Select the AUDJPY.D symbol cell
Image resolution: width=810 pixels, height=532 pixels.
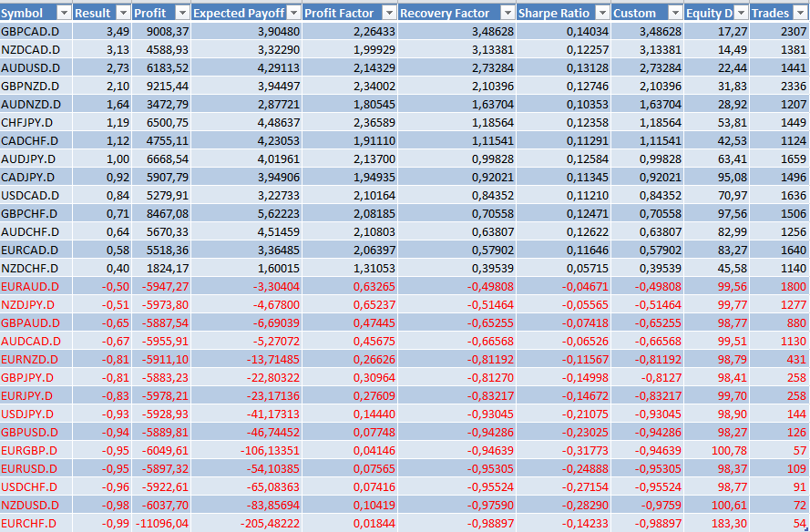[36, 159]
